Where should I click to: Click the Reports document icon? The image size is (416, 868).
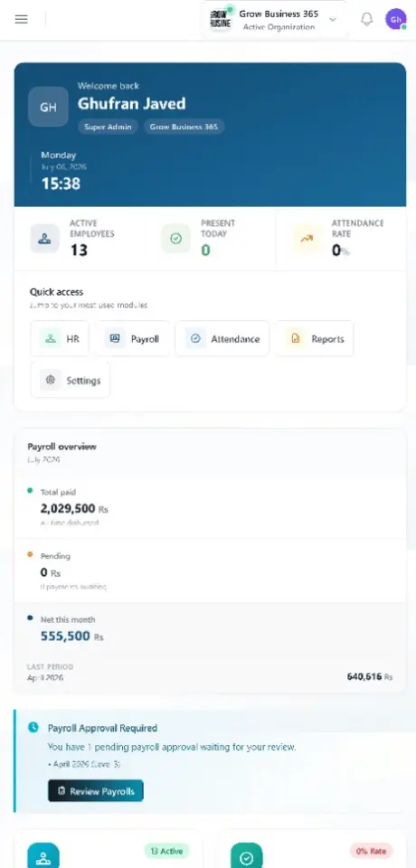296,339
